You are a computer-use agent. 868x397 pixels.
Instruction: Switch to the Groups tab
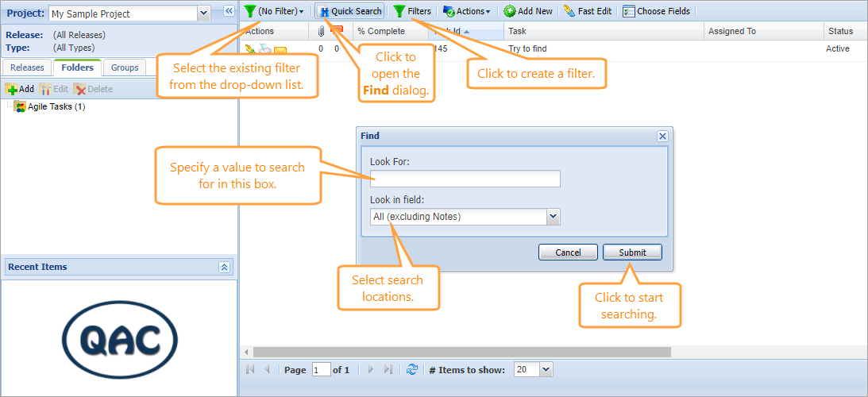tap(125, 67)
